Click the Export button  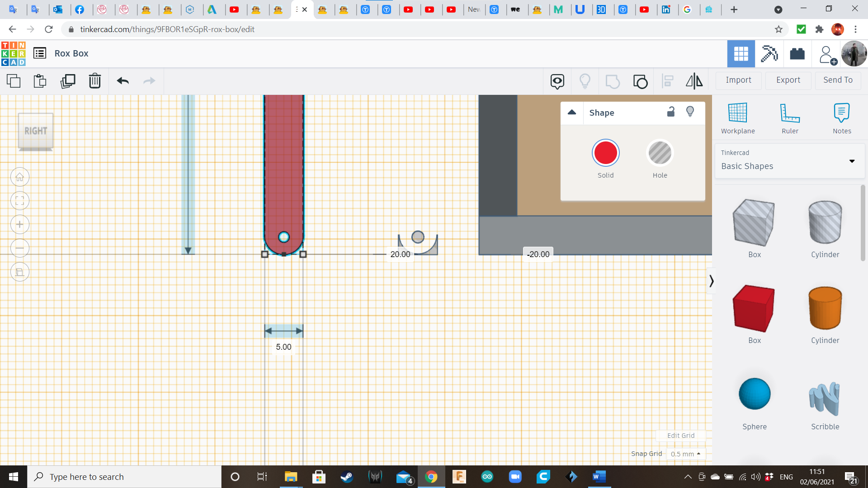click(x=788, y=80)
